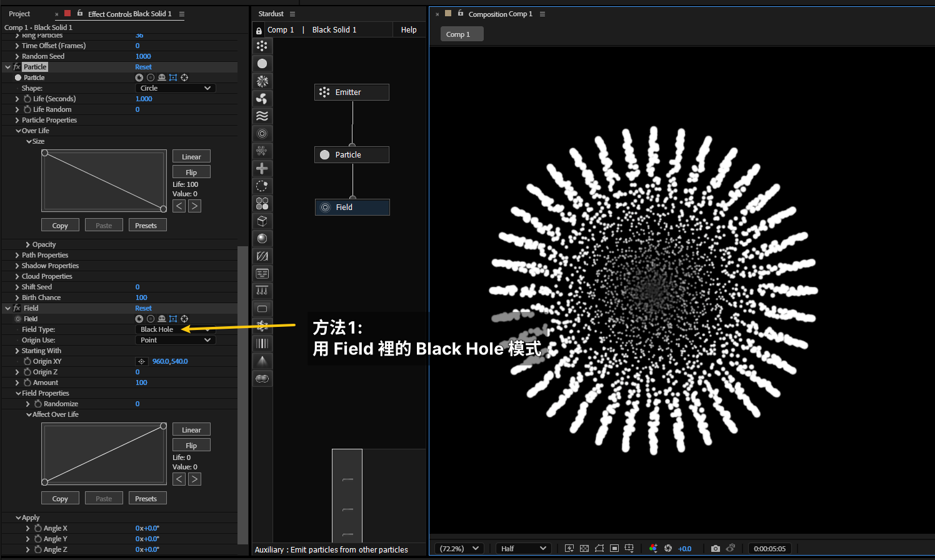The height and width of the screenshot is (560, 935).
Task: Click the wave-lines node icon in toolbar
Action: [262, 116]
